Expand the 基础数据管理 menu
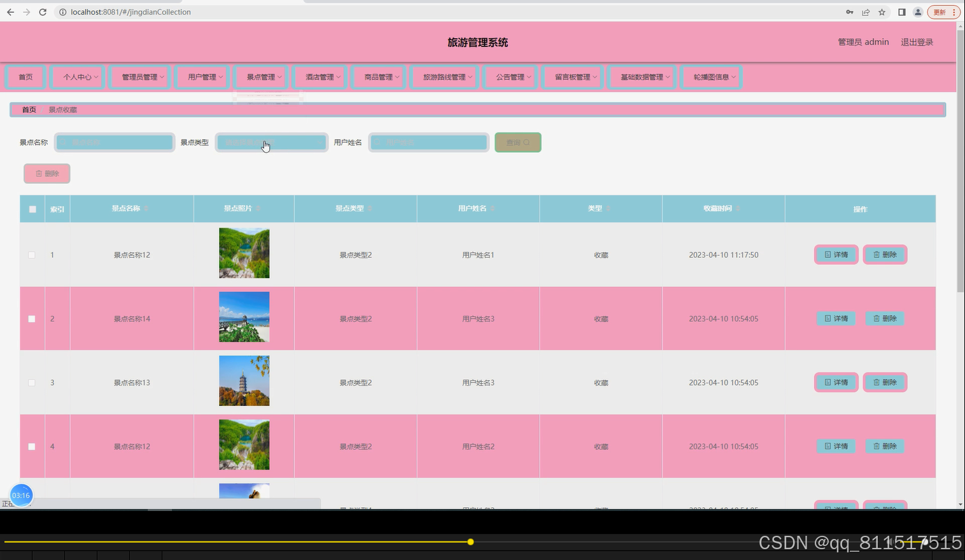The width and height of the screenshot is (965, 560). 642,76
